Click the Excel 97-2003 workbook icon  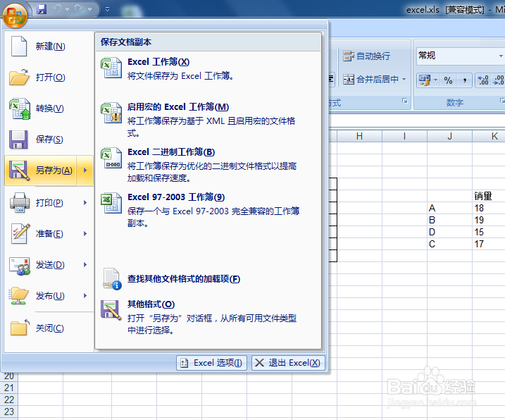[111, 204]
